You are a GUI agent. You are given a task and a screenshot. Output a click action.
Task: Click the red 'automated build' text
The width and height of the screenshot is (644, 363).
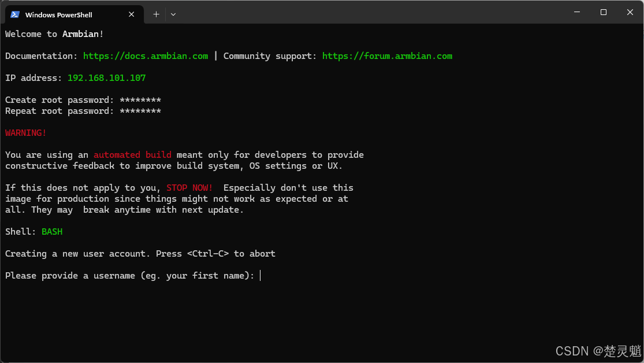click(x=132, y=154)
